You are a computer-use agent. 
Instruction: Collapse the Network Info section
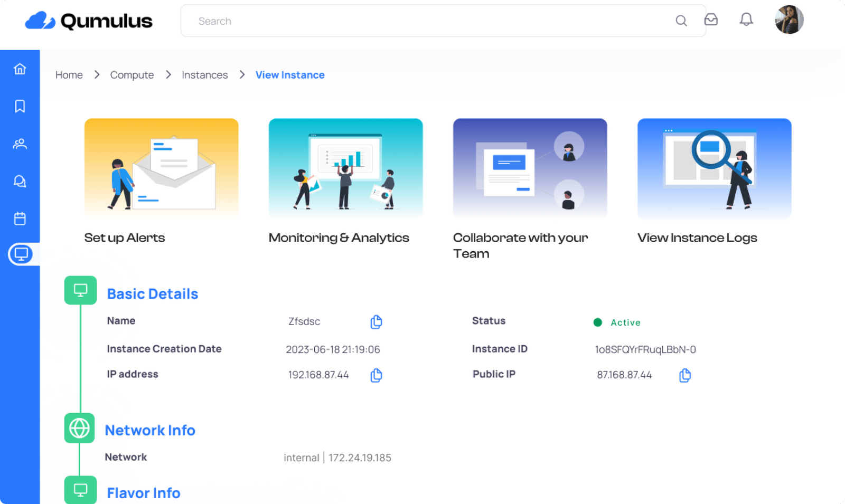point(150,430)
